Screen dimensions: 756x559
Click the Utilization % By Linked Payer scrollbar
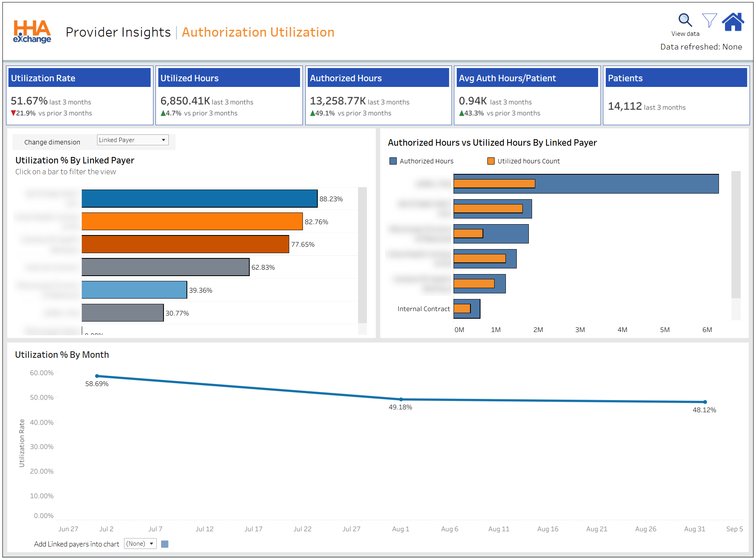(362, 254)
